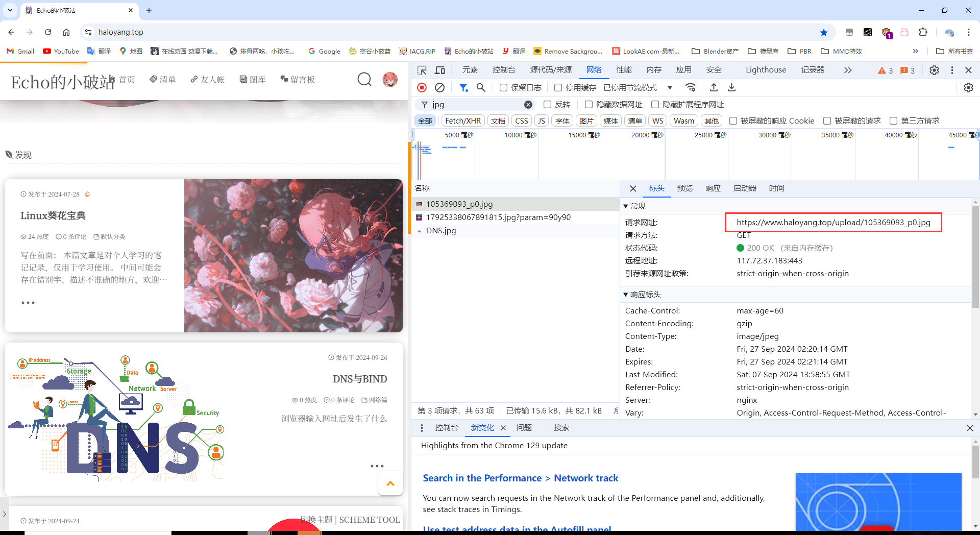
Task: Open the 预览 request tab
Action: click(x=684, y=188)
